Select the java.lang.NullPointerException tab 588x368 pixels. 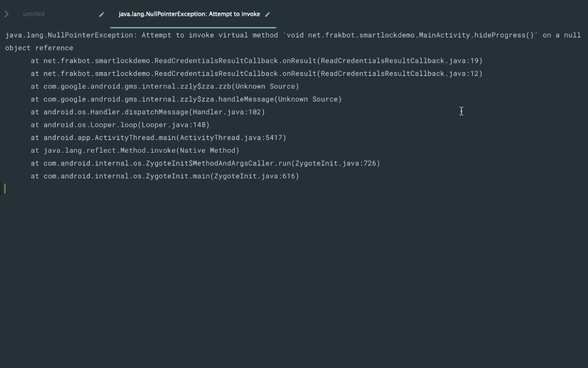coord(189,14)
